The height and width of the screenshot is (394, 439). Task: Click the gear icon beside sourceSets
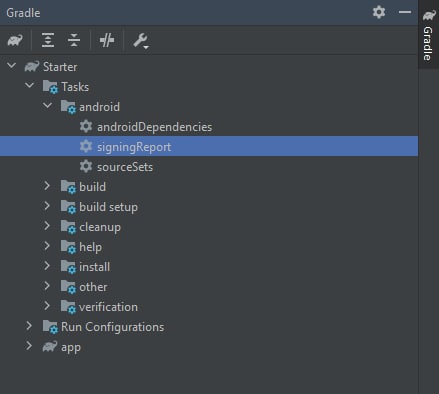(86, 166)
